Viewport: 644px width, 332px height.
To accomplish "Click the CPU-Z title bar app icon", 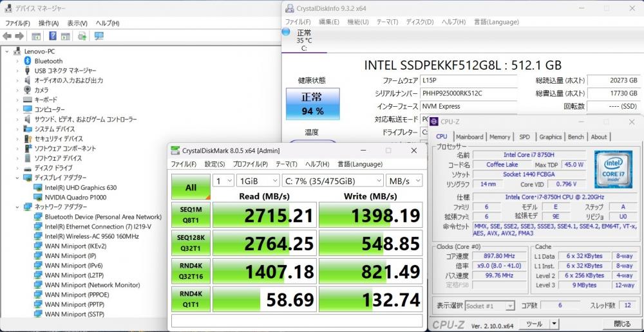I will [x=434, y=122].
